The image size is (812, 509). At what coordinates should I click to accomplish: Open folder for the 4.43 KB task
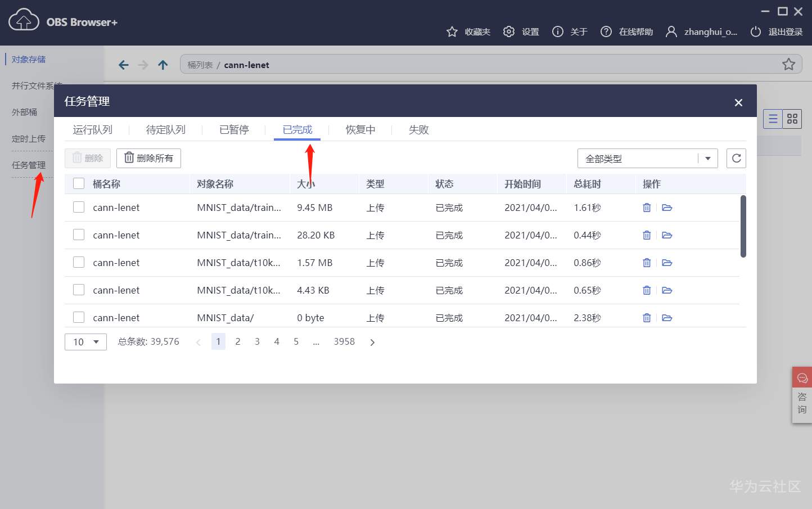(667, 290)
